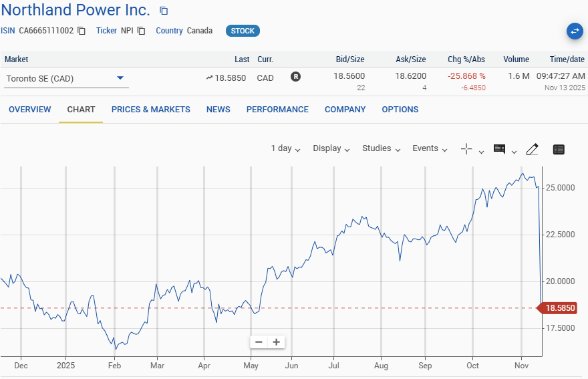Expand the annotation tool options arrow
Viewport: 588px width, 379px height.
(514, 152)
